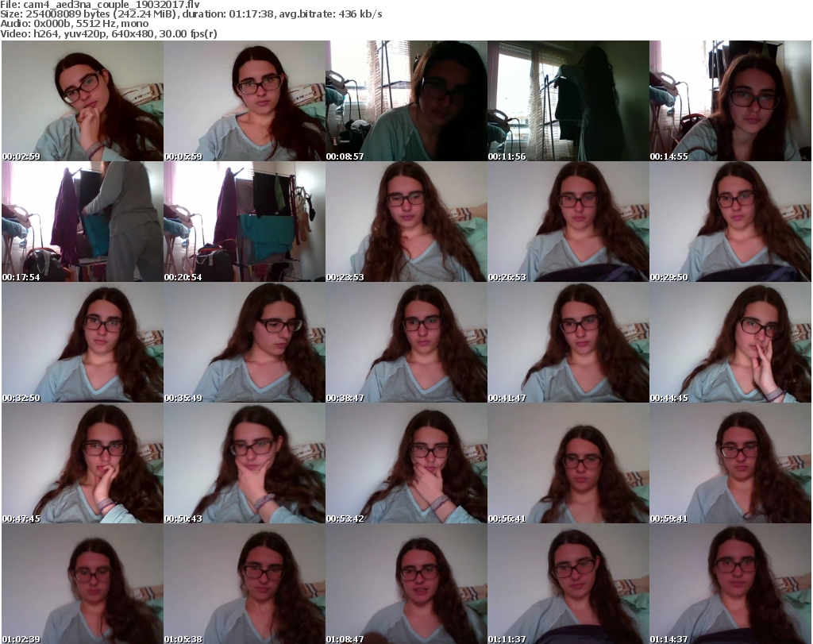
Task: Select the frame stamped 00:23:53
Action: tap(406, 222)
